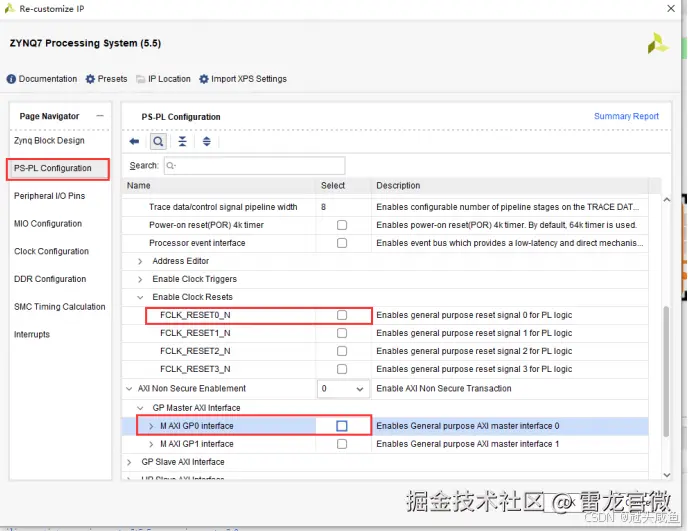Open Clock Configuration page
The width and height of the screenshot is (688, 531).
tap(51, 251)
